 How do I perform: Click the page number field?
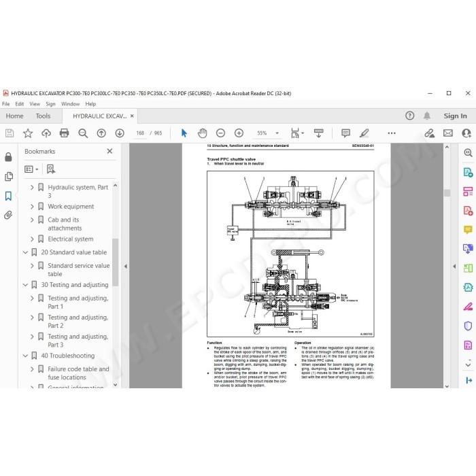point(140,133)
